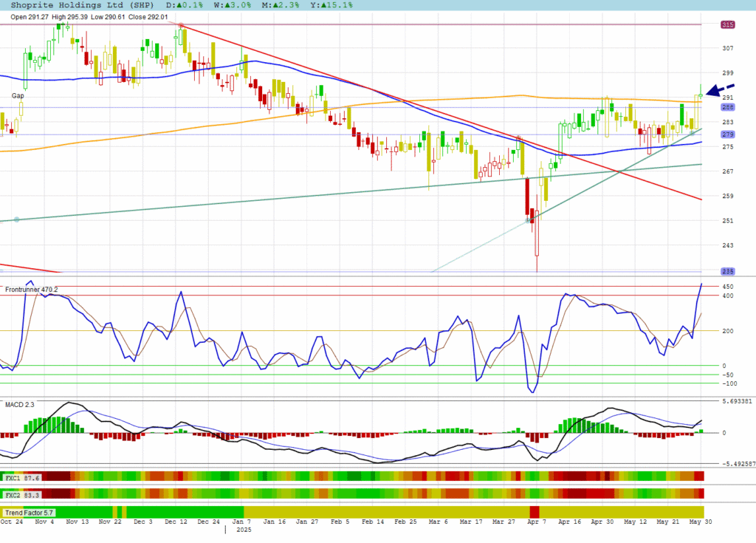Click the Mar 6 date label

438,522
